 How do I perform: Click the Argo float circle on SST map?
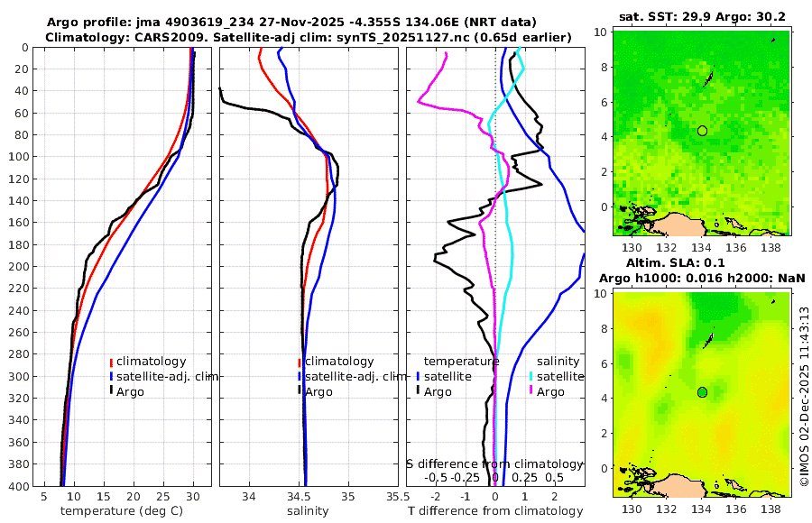(702, 131)
